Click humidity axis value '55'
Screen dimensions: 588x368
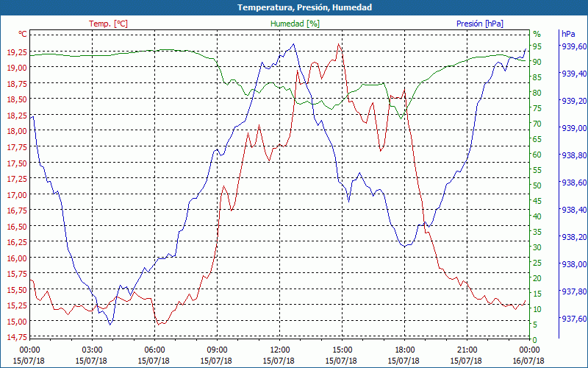pyautogui.click(x=537, y=171)
